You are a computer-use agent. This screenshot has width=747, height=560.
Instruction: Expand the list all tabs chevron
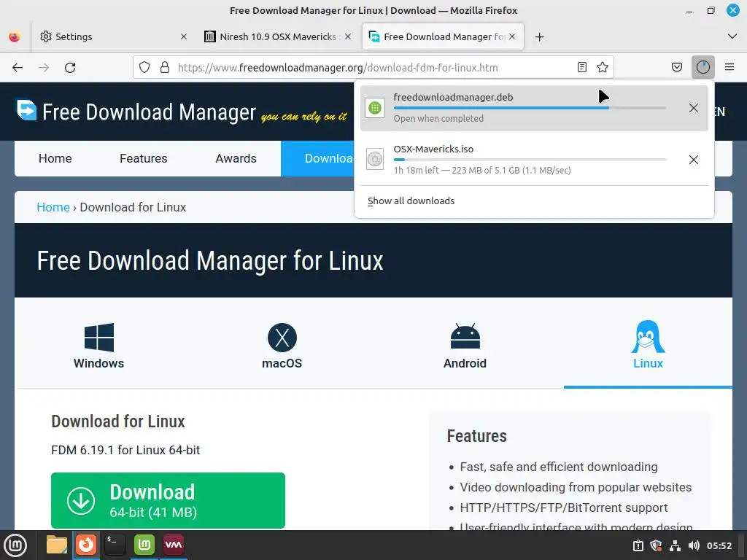(x=732, y=36)
